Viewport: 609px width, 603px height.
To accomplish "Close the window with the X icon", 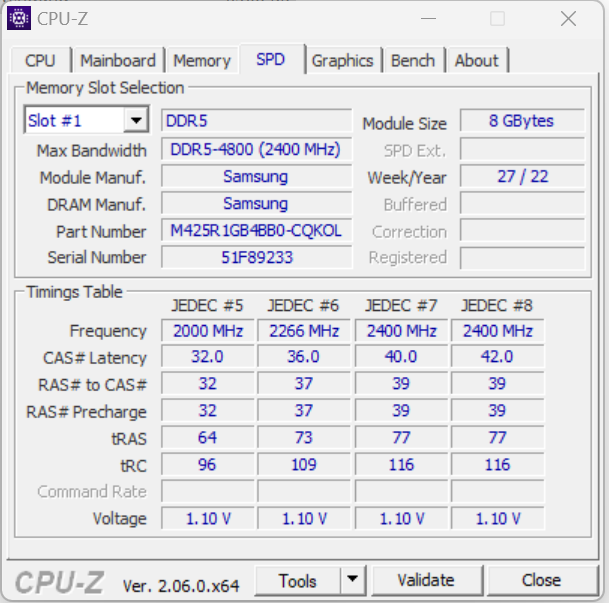I will pos(568,18).
